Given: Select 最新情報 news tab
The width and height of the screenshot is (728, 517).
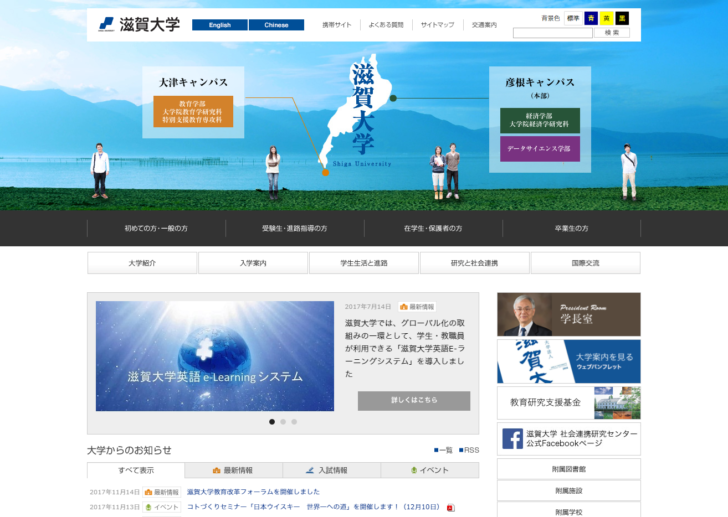Looking at the screenshot, I should coord(233,470).
